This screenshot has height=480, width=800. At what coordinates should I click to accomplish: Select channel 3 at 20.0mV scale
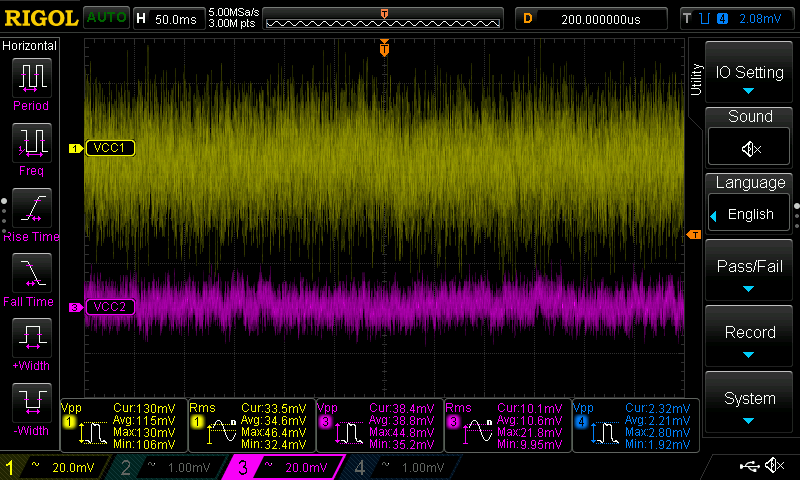coord(286,467)
